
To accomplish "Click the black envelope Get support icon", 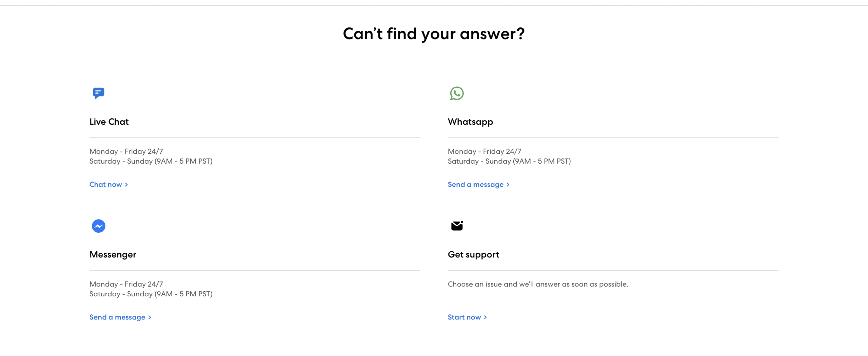I will pyautogui.click(x=457, y=226).
